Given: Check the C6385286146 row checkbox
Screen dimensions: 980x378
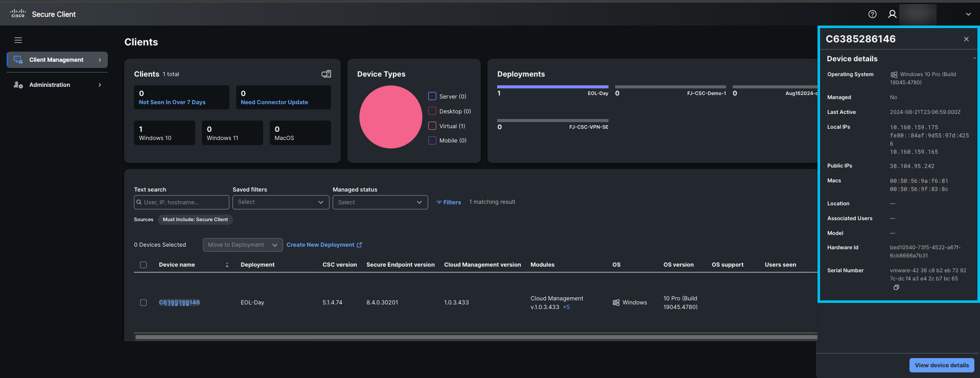Looking at the screenshot, I should click(x=143, y=302).
